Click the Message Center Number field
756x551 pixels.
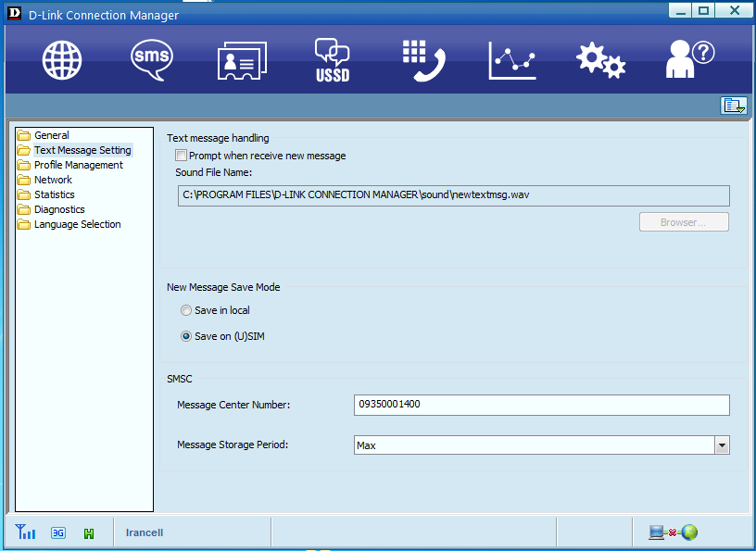(x=541, y=405)
